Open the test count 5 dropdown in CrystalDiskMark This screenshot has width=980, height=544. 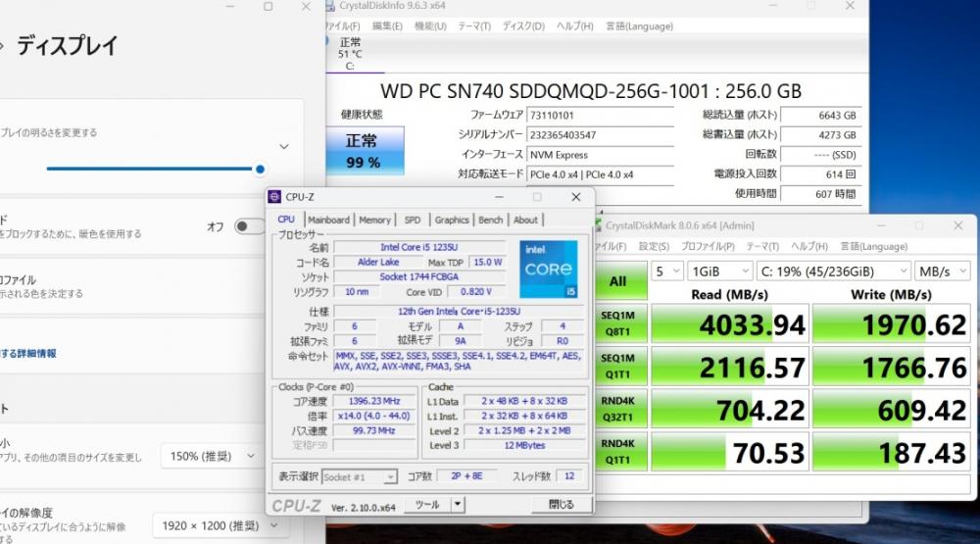666,272
